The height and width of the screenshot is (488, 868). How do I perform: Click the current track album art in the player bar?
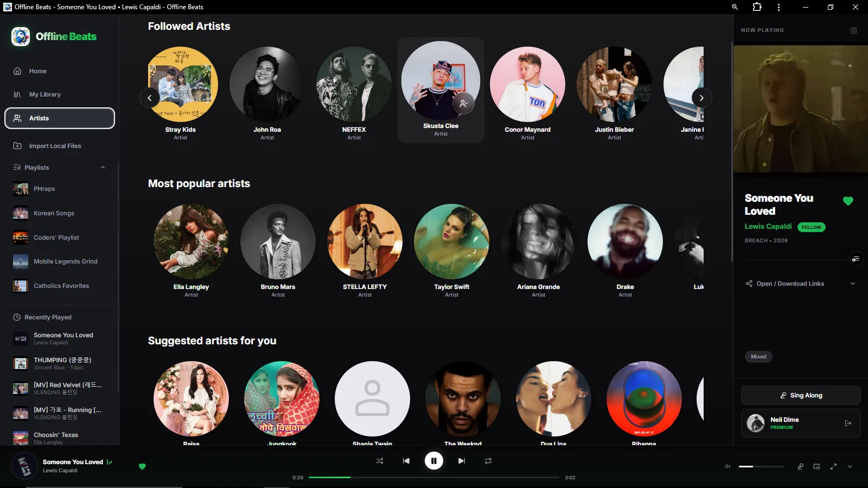pos(24,466)
